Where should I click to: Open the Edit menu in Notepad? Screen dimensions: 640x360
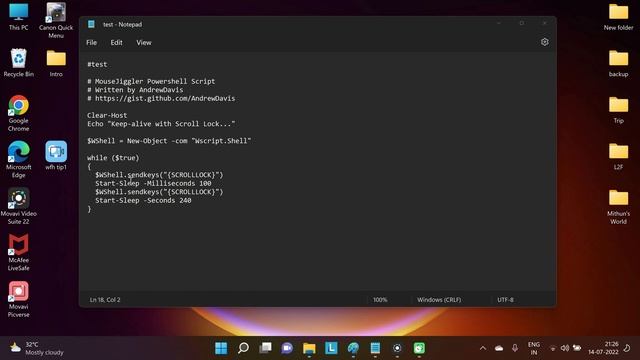[x=116, y=42]
